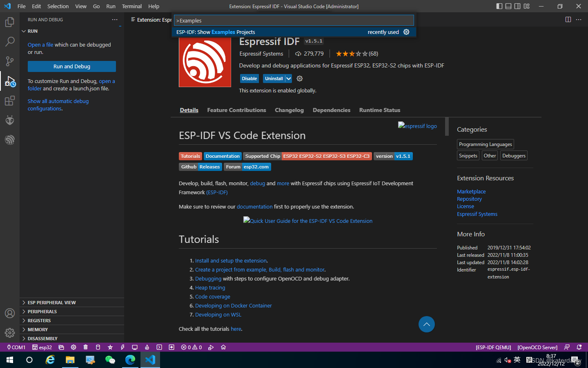
Task: Click flash method star icon in status bar
Action: coord(110,347)
